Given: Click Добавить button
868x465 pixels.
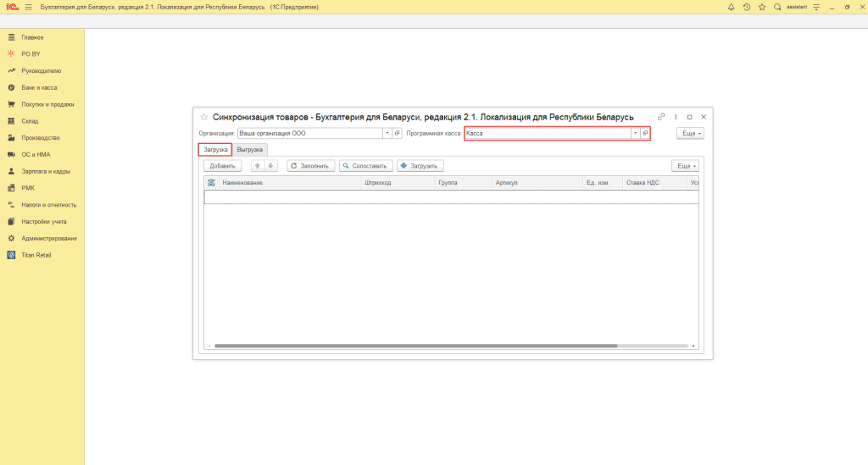Looking at the screenshot, I should [223, 166].
